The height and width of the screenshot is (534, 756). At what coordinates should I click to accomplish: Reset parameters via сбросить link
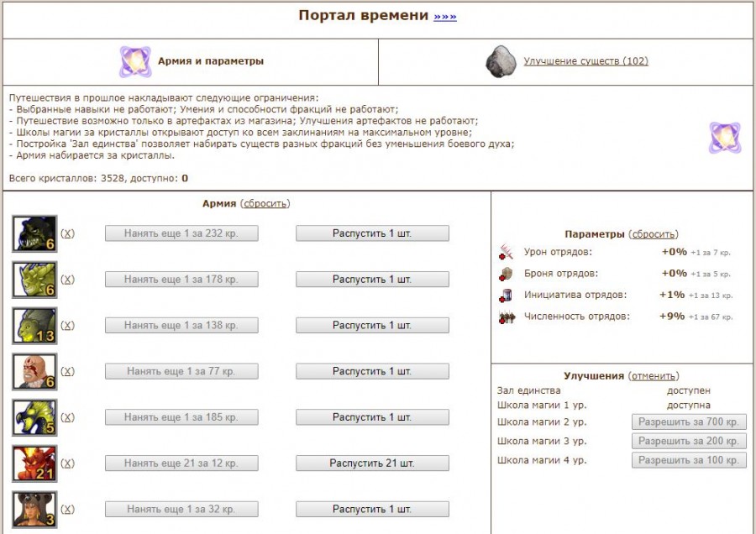click(654, 234)
